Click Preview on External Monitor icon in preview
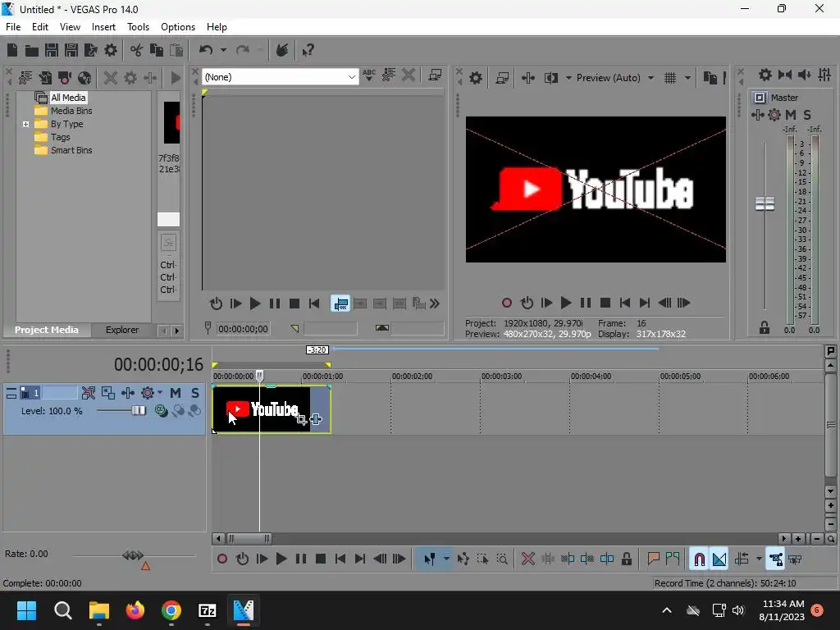 (x=502, y=78)
